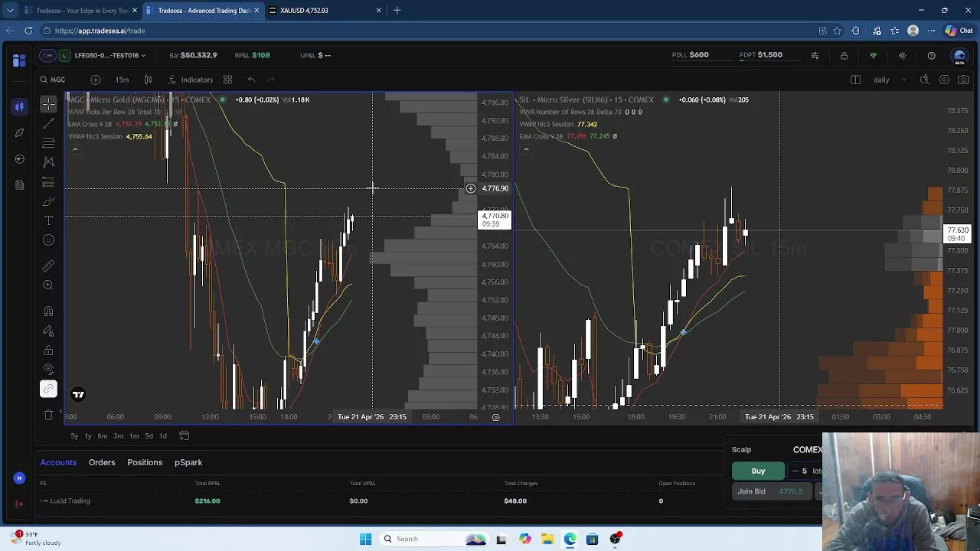The height and width of the screenshot is (551, 980).
Task: Open the risk sliders settings icon
Action: 815,55
